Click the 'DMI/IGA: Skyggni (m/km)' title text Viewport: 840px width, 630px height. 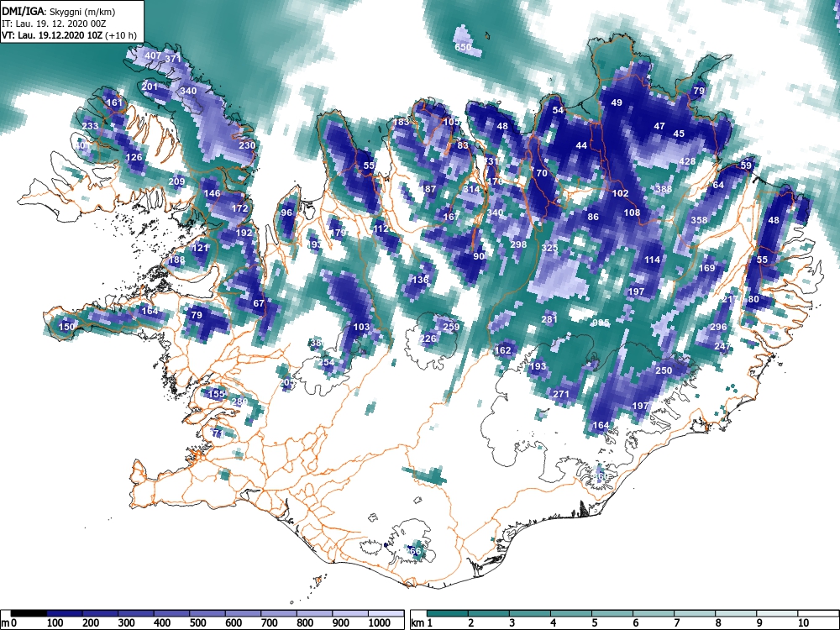coord(59,11)
